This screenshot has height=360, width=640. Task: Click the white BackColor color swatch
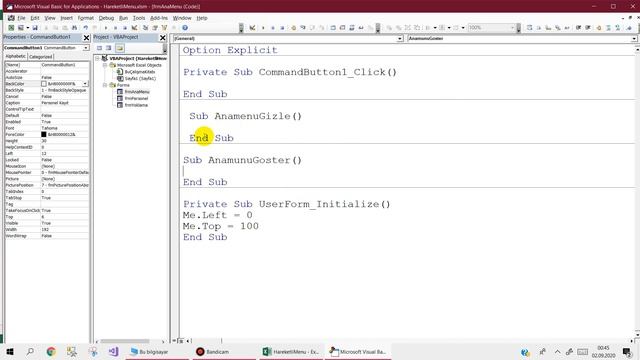[44, 84]
